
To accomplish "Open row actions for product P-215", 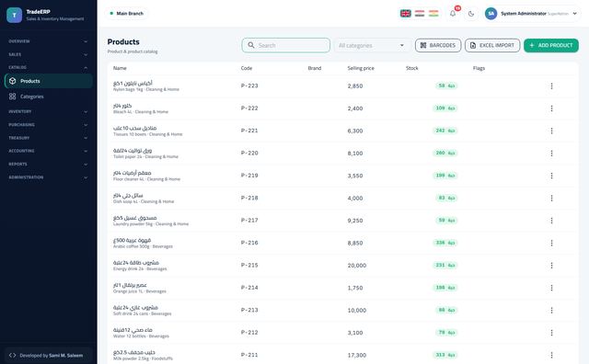I will pos(551,266).
